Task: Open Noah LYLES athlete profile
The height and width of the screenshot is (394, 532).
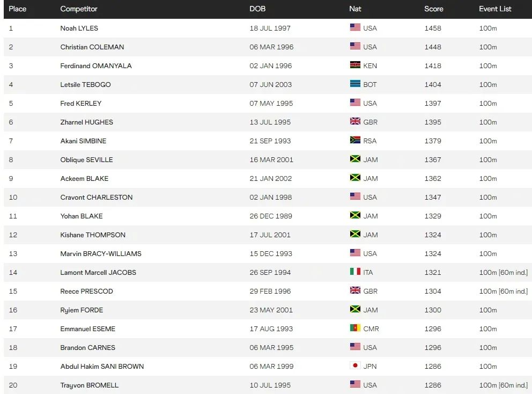Action: 79,28
